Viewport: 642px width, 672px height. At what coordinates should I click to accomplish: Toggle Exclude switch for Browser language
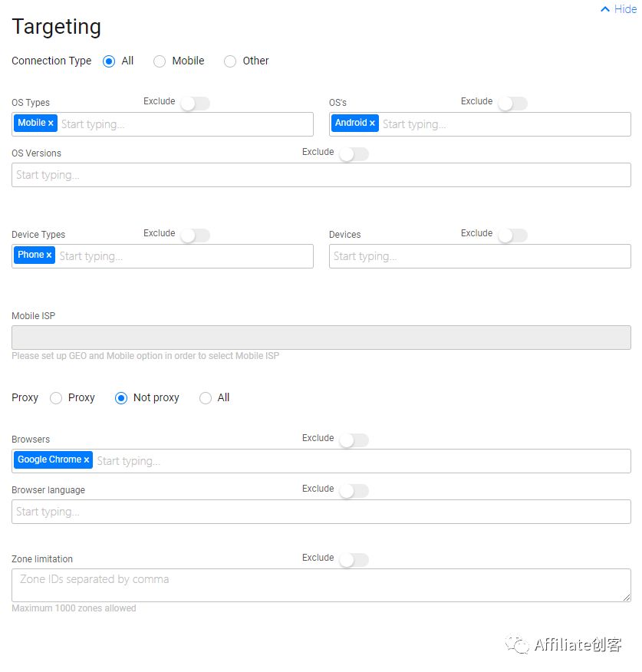pos(354,491)
